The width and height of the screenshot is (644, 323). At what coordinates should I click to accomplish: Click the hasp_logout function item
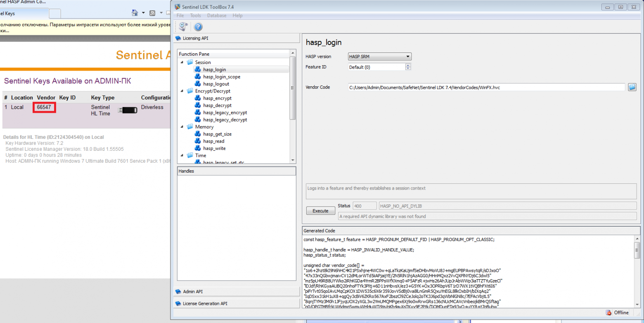click(x=216, y=84)
